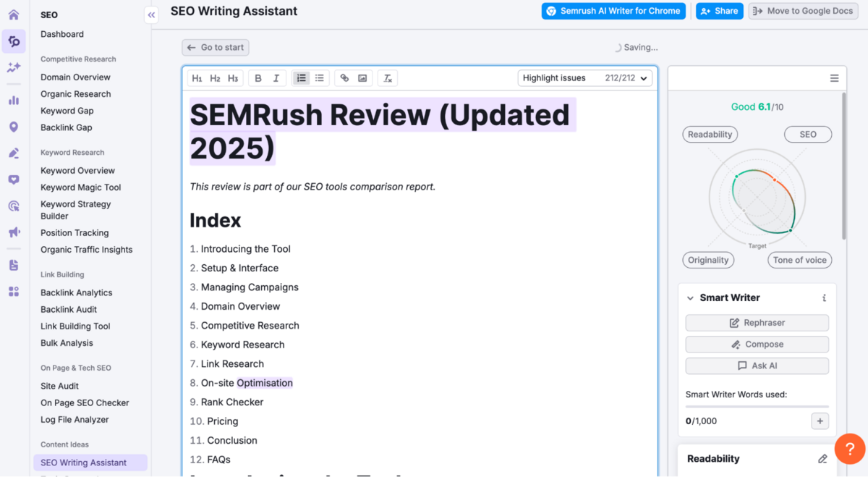Open the content pencil rail icon
The width and height of the screenshot is (868, 477).
pyautogui.click(x=13, y=153)
